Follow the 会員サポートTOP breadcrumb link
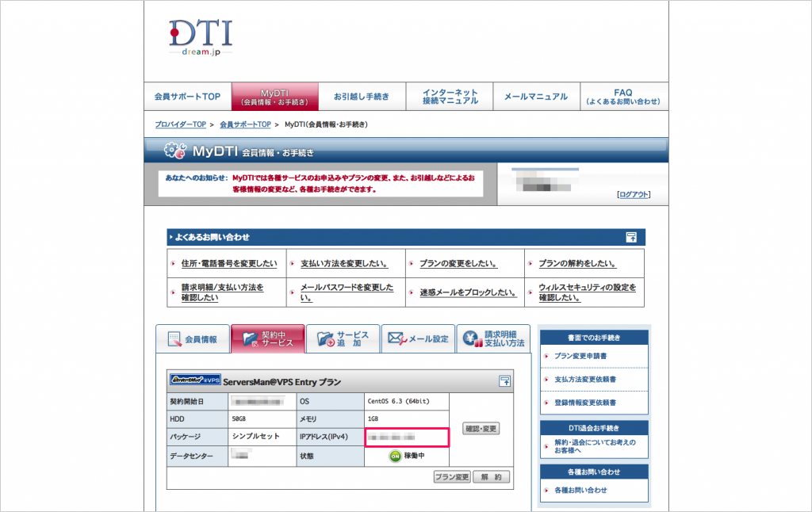 pyautogui.click(x=246, y=124)
